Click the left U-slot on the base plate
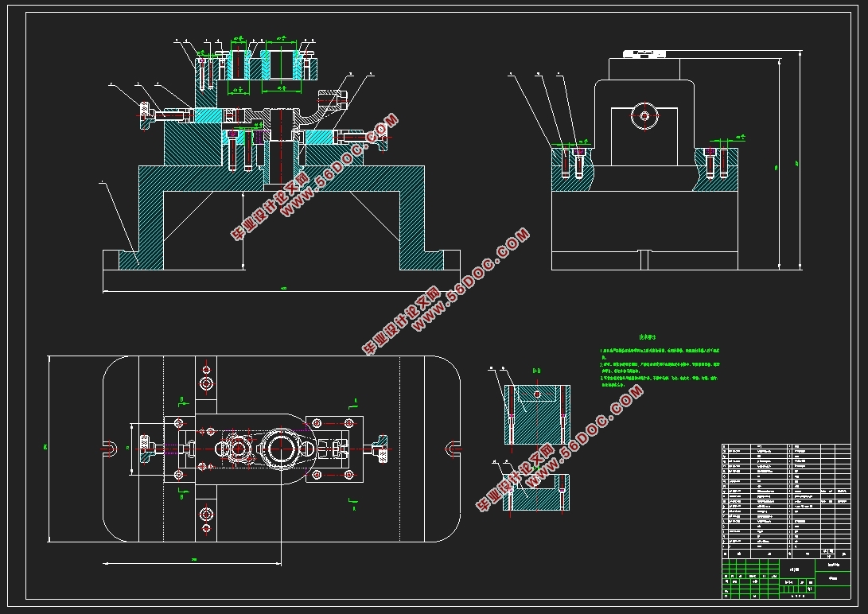The image size is (868, 614). (108, 449)
